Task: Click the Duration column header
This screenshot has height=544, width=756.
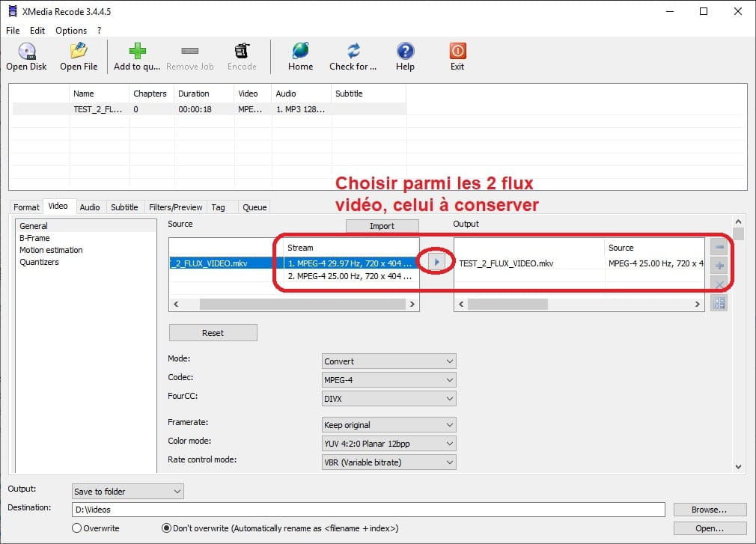Action: pyautogui.click(x=204, y=94)
